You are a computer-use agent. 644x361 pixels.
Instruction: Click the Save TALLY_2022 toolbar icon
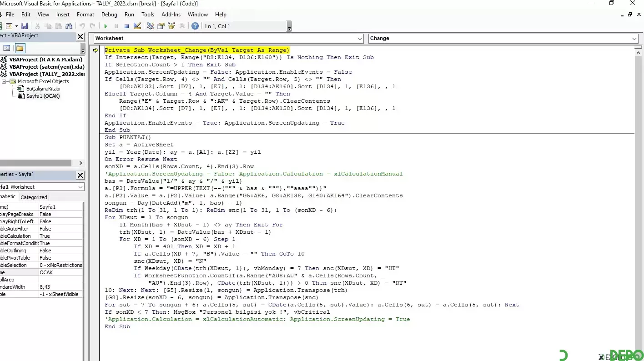25,26
